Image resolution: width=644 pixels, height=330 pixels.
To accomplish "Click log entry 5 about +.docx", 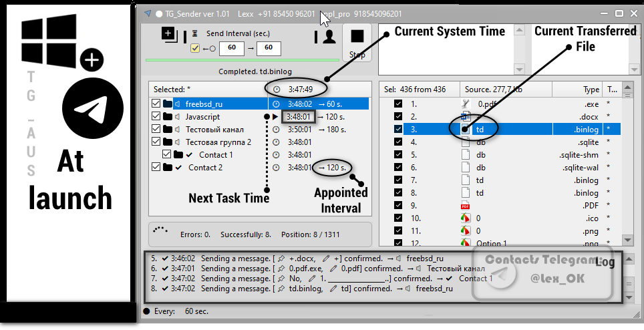I will pos(297,259).
